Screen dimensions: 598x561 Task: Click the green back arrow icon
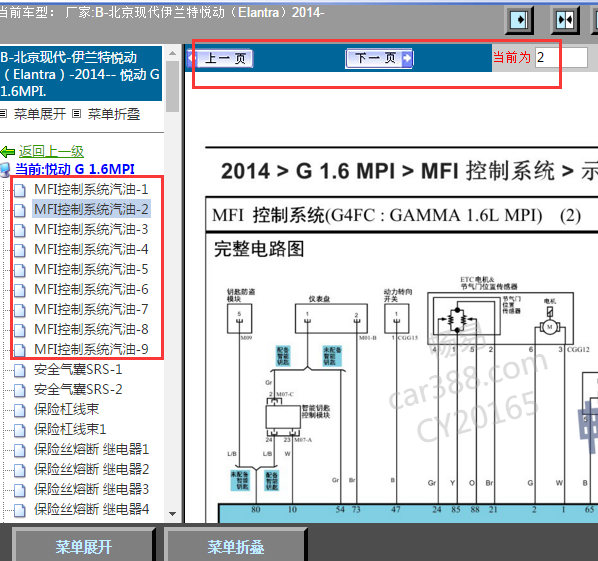(8, 152)
